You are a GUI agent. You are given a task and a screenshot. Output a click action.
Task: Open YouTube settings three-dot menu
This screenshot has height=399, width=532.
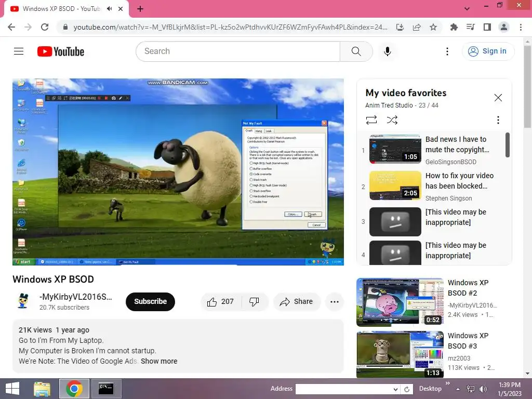[x=447, y=51]
